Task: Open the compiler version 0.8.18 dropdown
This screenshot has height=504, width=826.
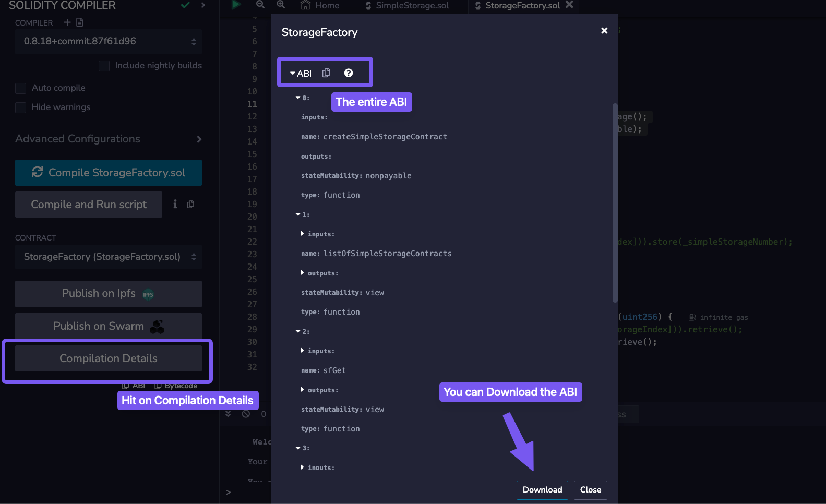Action: pos(109,41)
